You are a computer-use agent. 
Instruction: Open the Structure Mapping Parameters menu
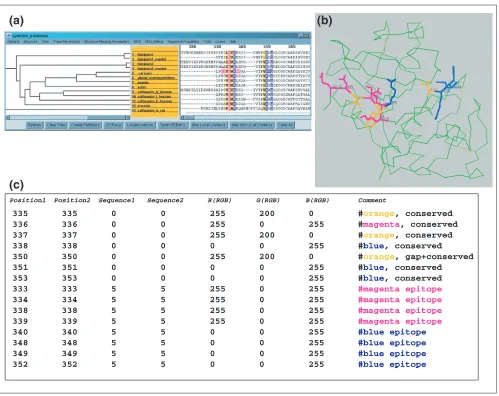click(x=107, y=42)
